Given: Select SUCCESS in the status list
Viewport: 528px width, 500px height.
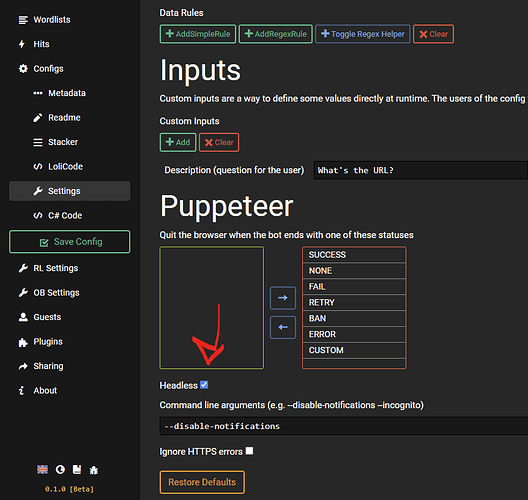Looking at the screenshot, I should click(354, 255).
